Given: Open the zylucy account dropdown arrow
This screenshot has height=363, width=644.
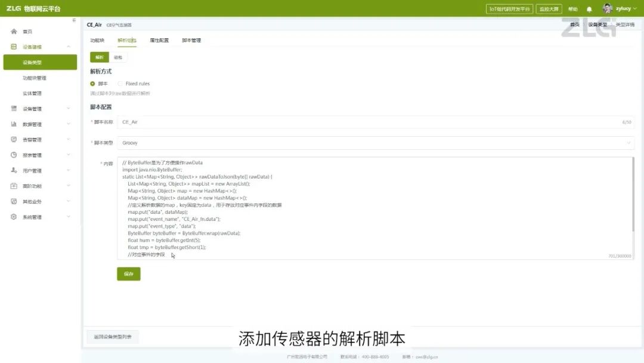Looking at the screenshot, I should (635, 8).
